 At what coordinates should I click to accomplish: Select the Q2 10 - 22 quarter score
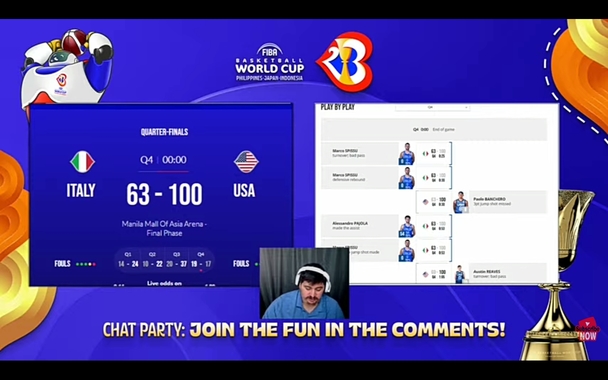(x=152, y=260)
